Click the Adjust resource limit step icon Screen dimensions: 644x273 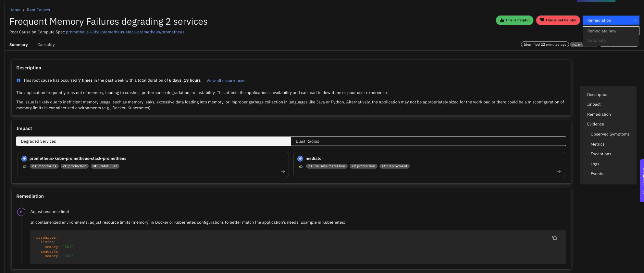pyautogui.click(x=21, y=212)
